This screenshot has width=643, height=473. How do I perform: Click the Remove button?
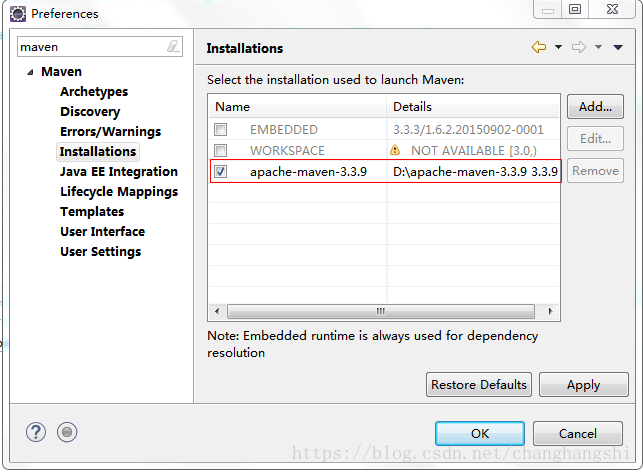click(x=595, y=171)
